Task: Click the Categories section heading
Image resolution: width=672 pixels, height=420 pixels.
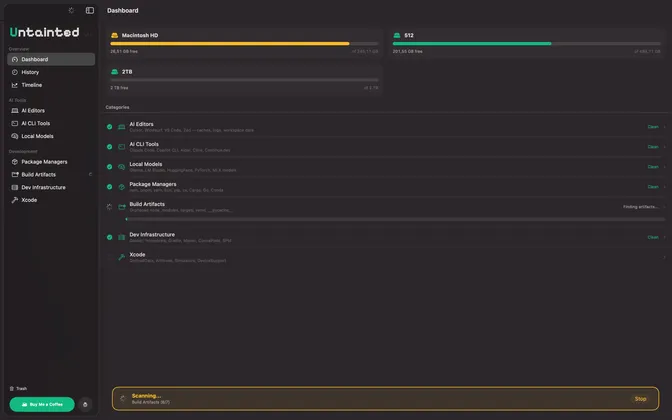Action: [117, 107]
